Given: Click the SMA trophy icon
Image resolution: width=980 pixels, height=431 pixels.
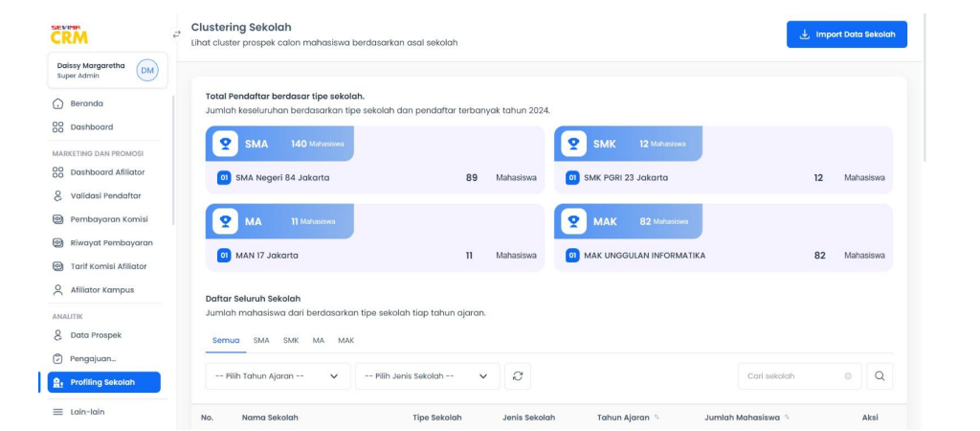Looking at the screenshot, I should [x=225, y=144].
